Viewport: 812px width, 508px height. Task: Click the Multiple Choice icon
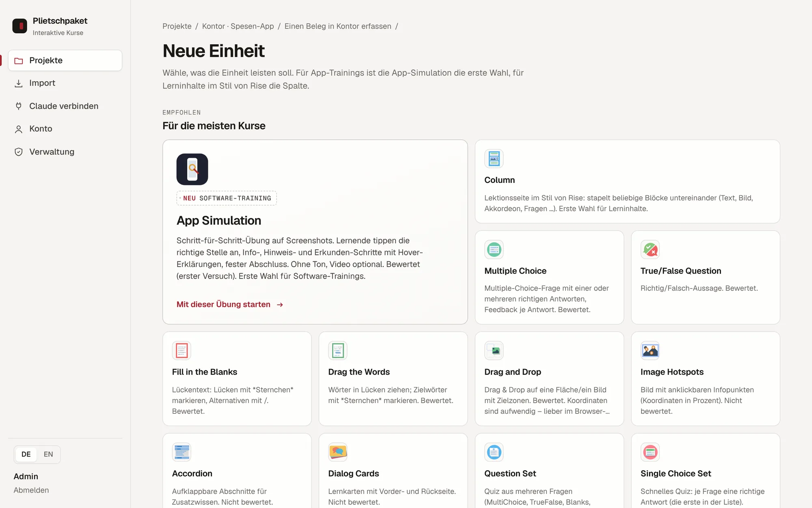pos(494,250)
